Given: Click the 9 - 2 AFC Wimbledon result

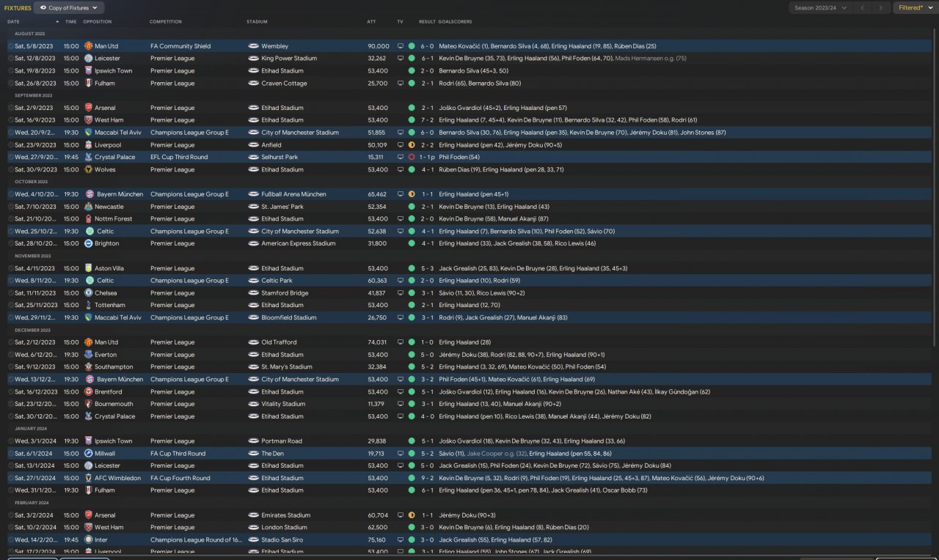Looking at the screenshot, I should pos(427,478).
